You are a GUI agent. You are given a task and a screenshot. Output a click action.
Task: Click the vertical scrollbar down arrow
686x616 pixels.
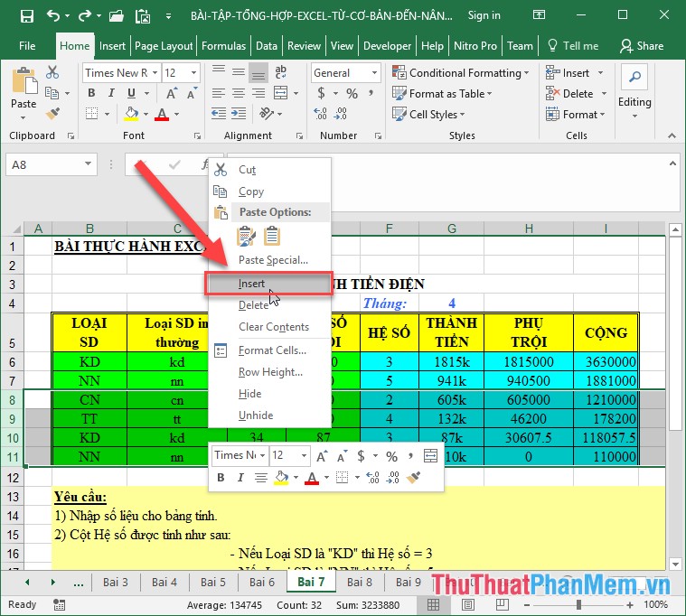coord(675,564)
